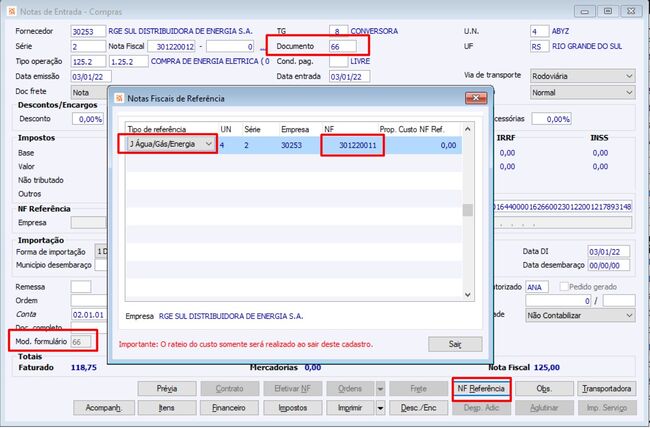Expand the arrow beside the Imprimir button

click(380, 408)
